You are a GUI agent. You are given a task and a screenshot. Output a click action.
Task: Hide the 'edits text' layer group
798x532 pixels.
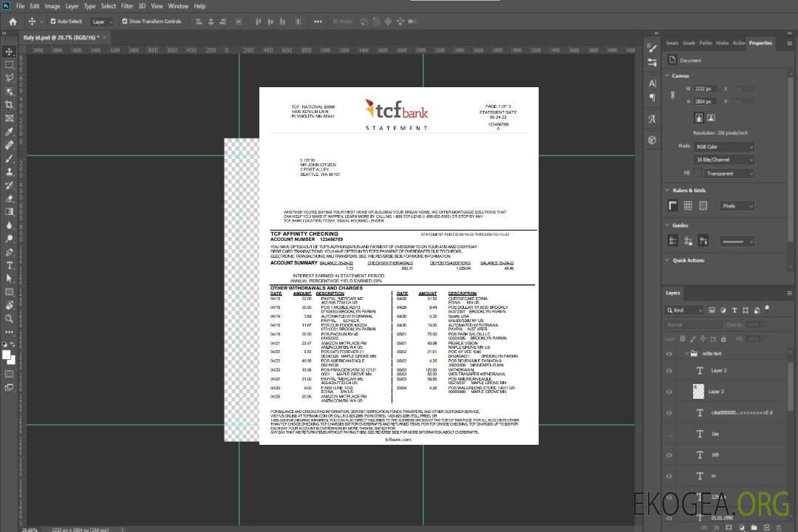[669, 354]
